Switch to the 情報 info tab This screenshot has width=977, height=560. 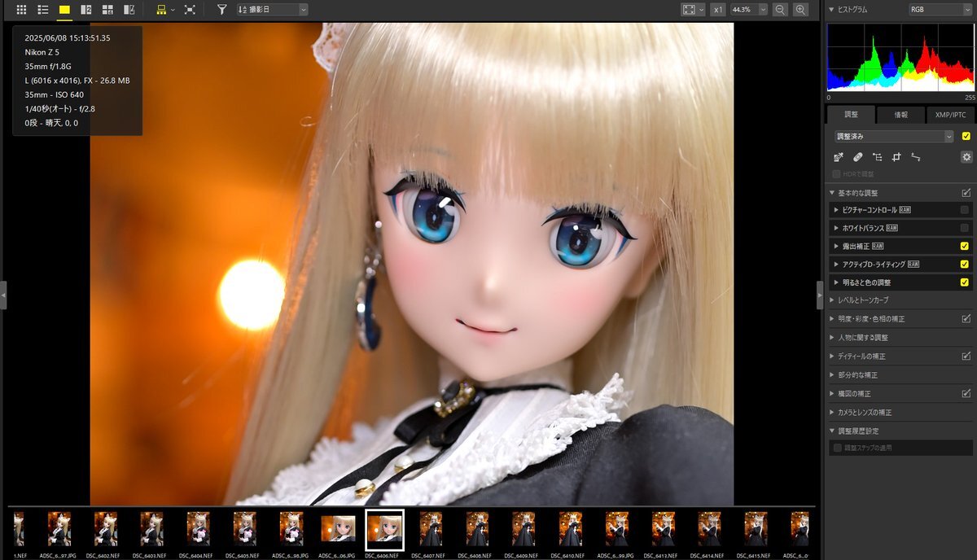(x=900, y=115)
